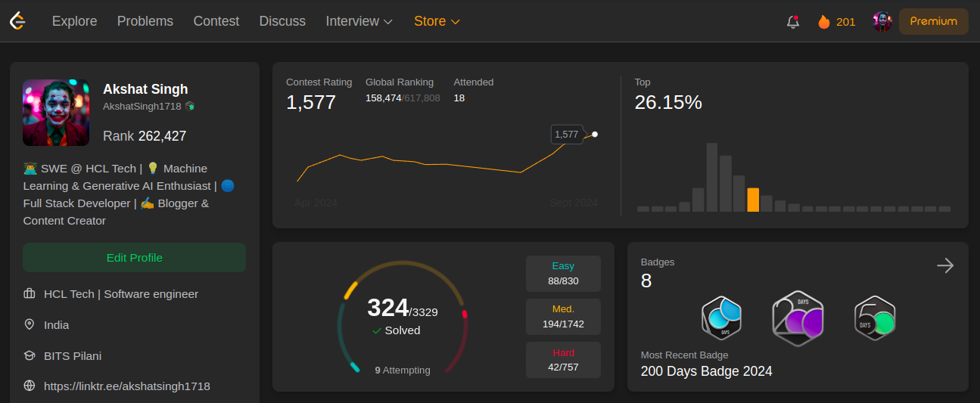Click the Global Ranking 158,474/617,808 value
Screen dimensions: 980x403
[x=403, y=98]
